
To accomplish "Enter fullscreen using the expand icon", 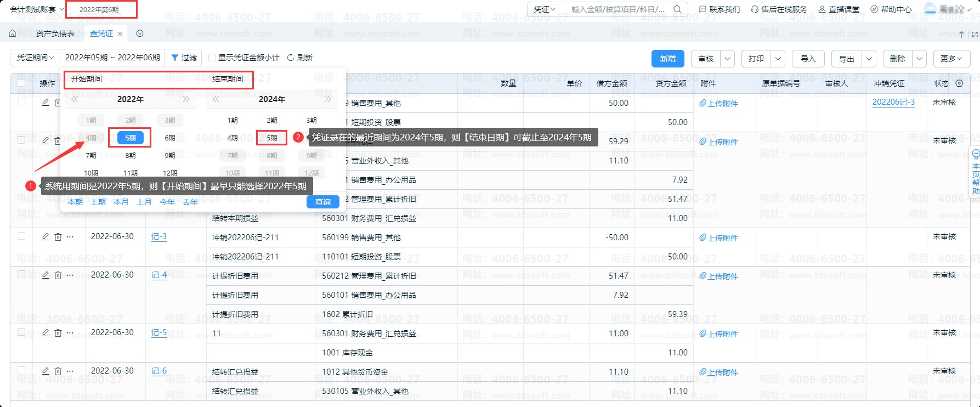I will click(975, 34).
